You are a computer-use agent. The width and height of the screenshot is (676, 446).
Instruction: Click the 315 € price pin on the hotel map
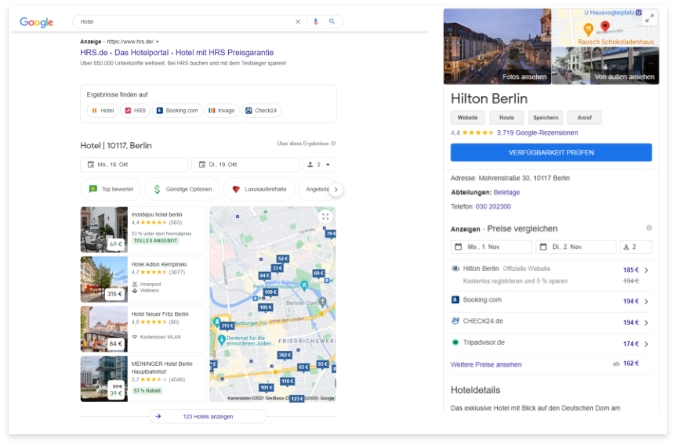tap(227, 326)
